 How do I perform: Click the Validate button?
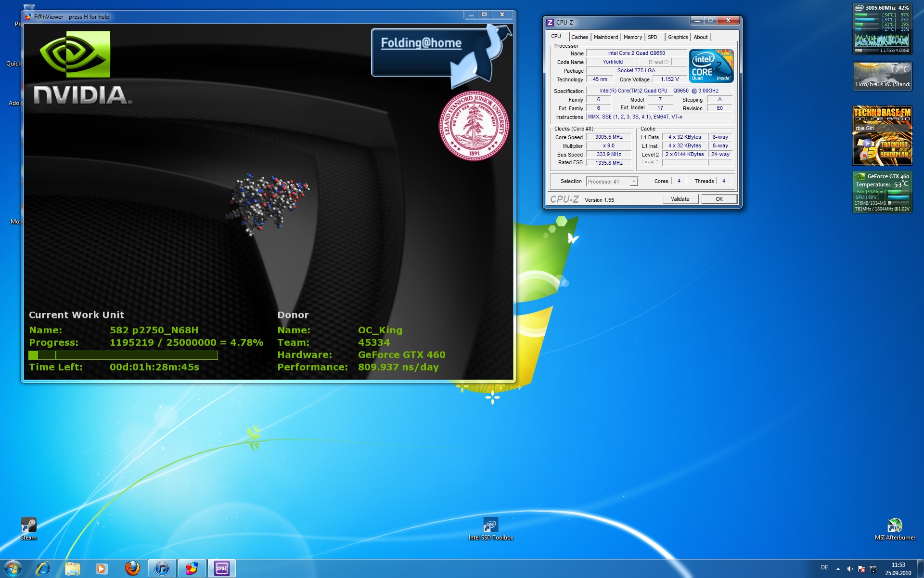pyautogui.click(x=680, y=199)
